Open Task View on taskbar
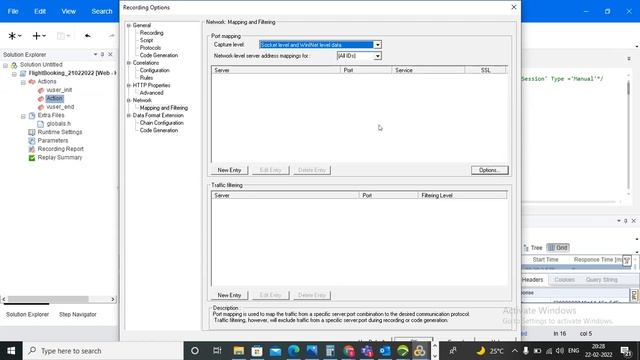The width and height of the screenshot is (640, 360). click(x=217, y=351)
